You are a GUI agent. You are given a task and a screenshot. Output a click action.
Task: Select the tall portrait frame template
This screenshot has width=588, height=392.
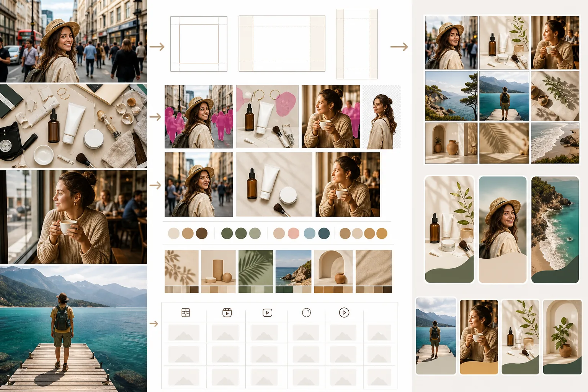pos(357,44)
